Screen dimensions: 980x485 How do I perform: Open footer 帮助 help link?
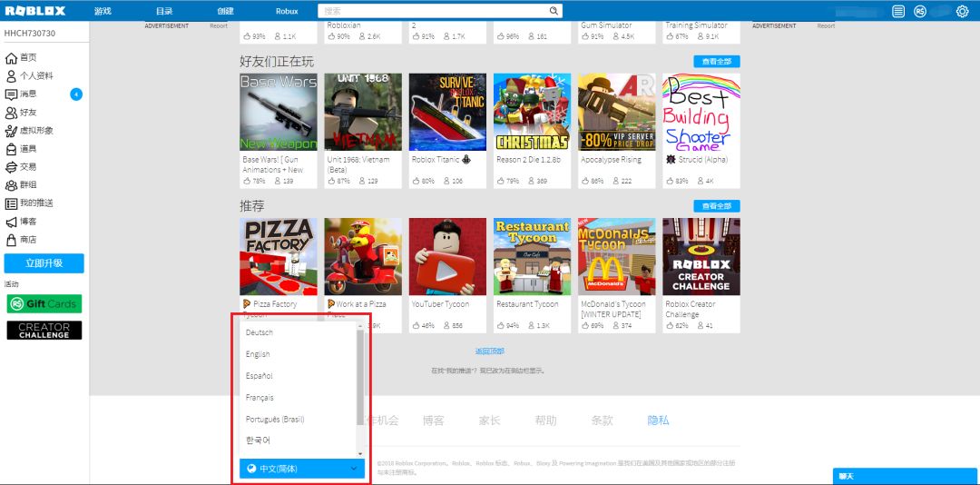pos(545,421)
